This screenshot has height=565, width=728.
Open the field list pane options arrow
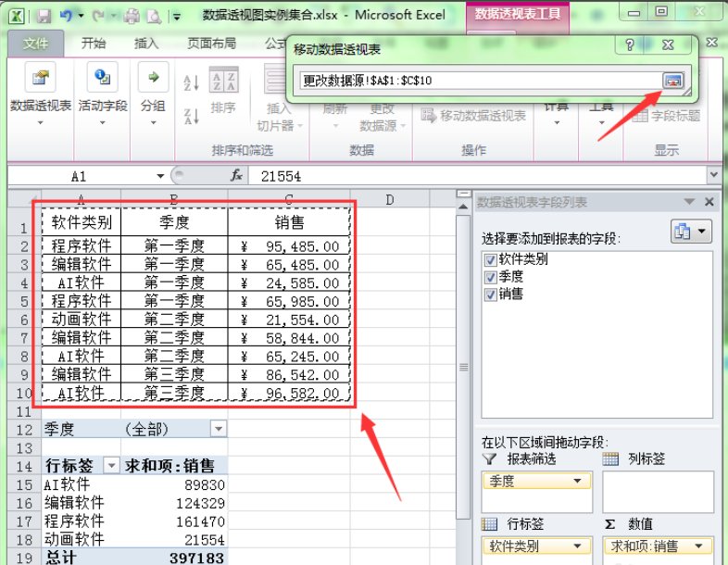(x=689, y=202)
